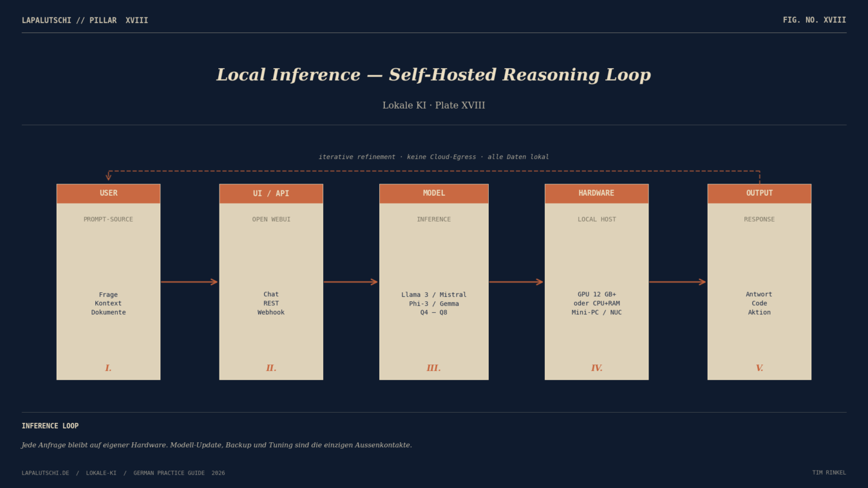Click the Llama 3 / Mistral line
Image resolution: width=868 pixels, height=488 pixels.
[434, 295]
